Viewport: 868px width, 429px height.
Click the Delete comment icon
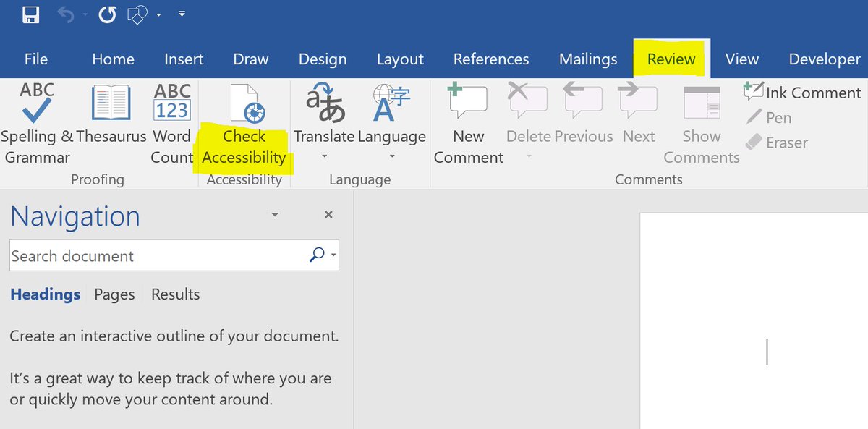pos(529,101)
